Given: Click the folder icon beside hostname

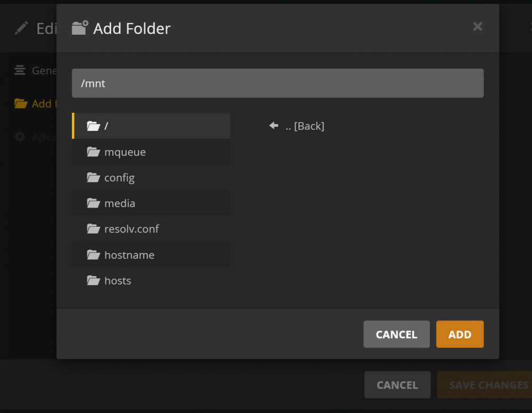Looking at the screenshot, I should point(93,254).
